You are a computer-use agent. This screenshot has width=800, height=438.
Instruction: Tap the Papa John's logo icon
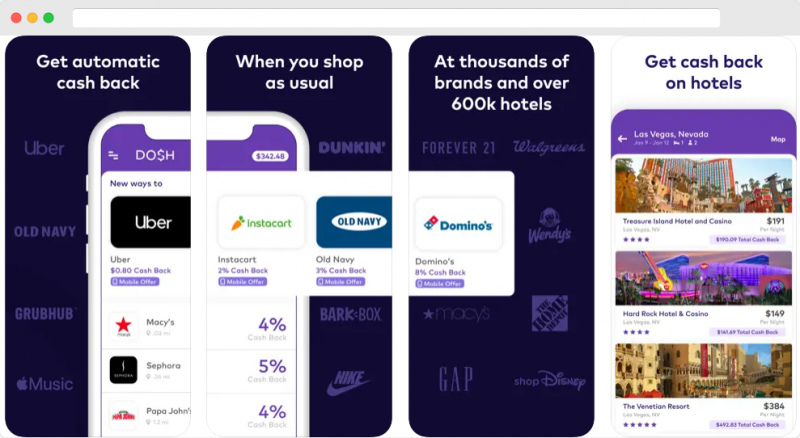[x=123, y=415]
